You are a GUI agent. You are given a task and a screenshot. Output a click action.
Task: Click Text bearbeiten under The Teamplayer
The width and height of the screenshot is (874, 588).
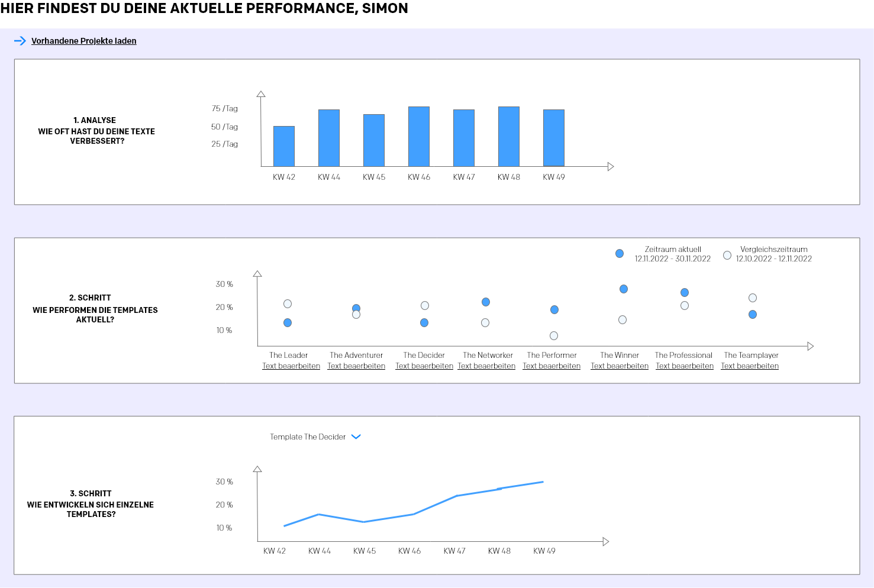pos(750,366)
